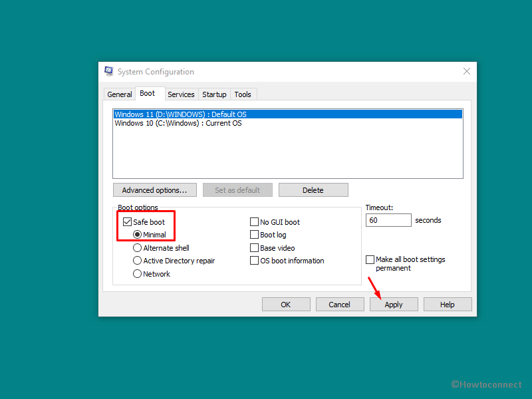The width and height of the screenshot is (532, 399).
Task: Click the Timeout seconds input field
Action: 388,220
